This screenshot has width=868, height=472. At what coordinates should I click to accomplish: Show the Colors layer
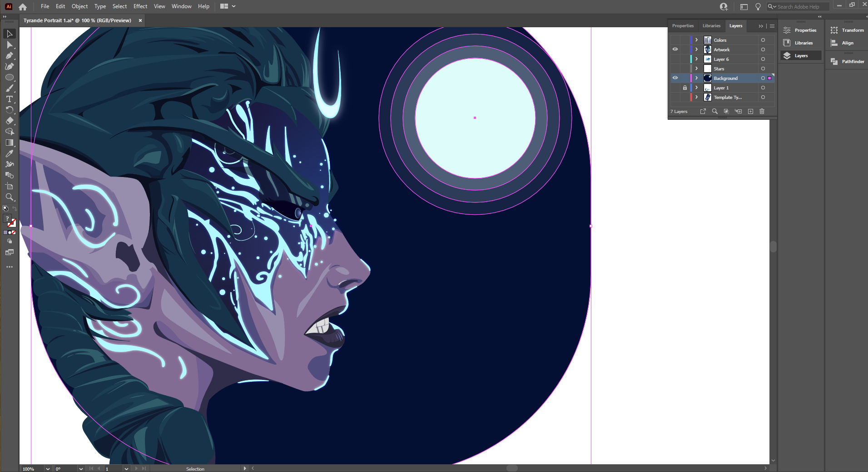pyautogui.click(x=675, y=40)
